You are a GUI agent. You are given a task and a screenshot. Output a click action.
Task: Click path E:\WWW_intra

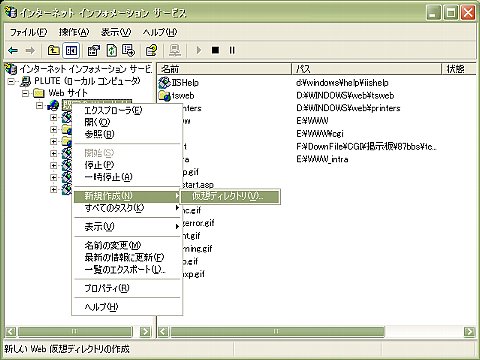tap(322, 159)
